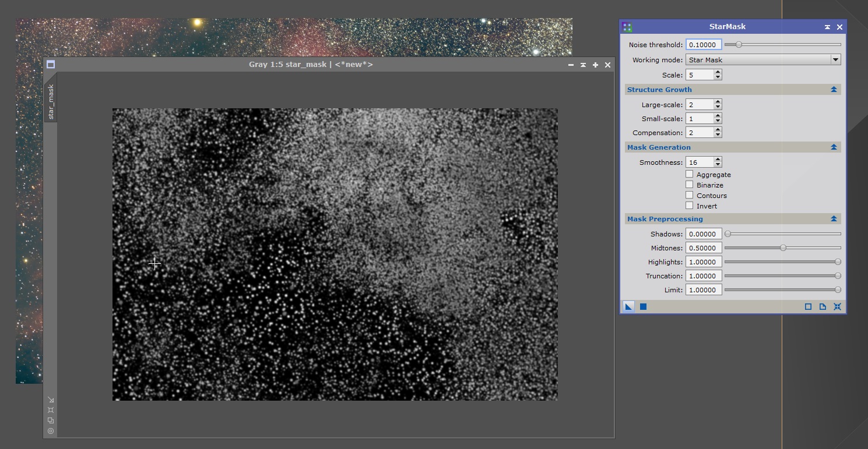This screenshot has height=449, width=868.
Task: Click the Highlights value field
Action: pos(704,262)
